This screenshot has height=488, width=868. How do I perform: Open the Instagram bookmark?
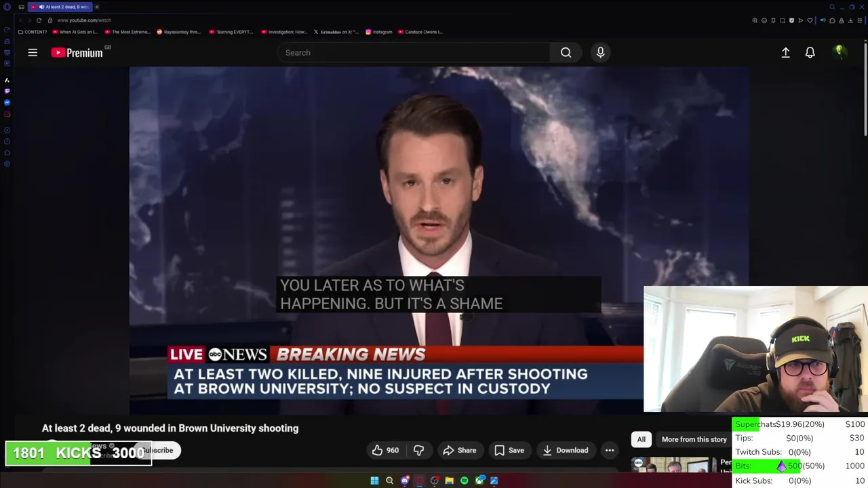(379, 32)
